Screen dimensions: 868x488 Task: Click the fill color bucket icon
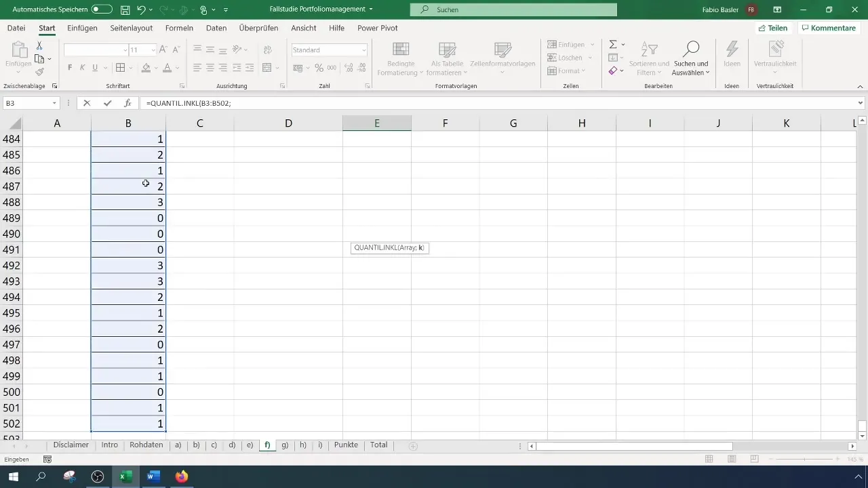[146, 68]
